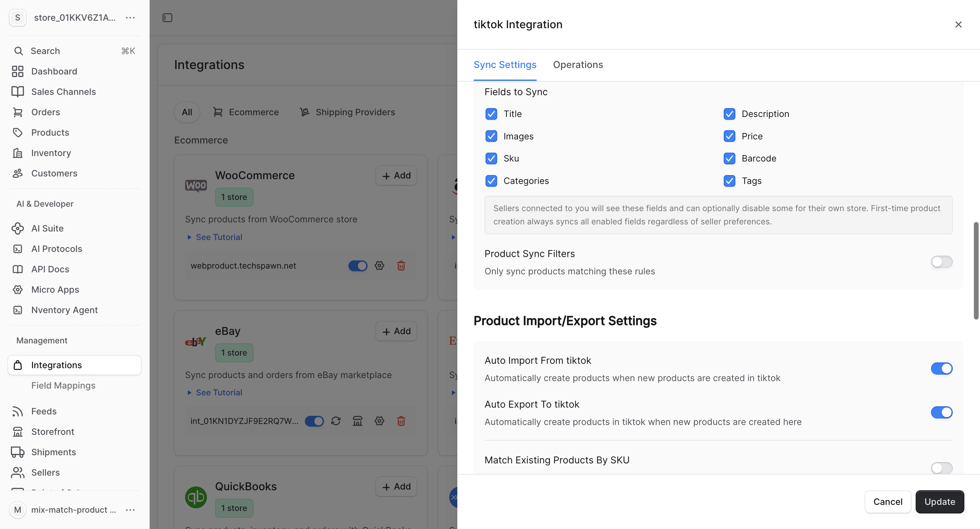Open Shipments truck icon
Screen dimensions: 980x529
pyautogui.click(x=17, y=452)
